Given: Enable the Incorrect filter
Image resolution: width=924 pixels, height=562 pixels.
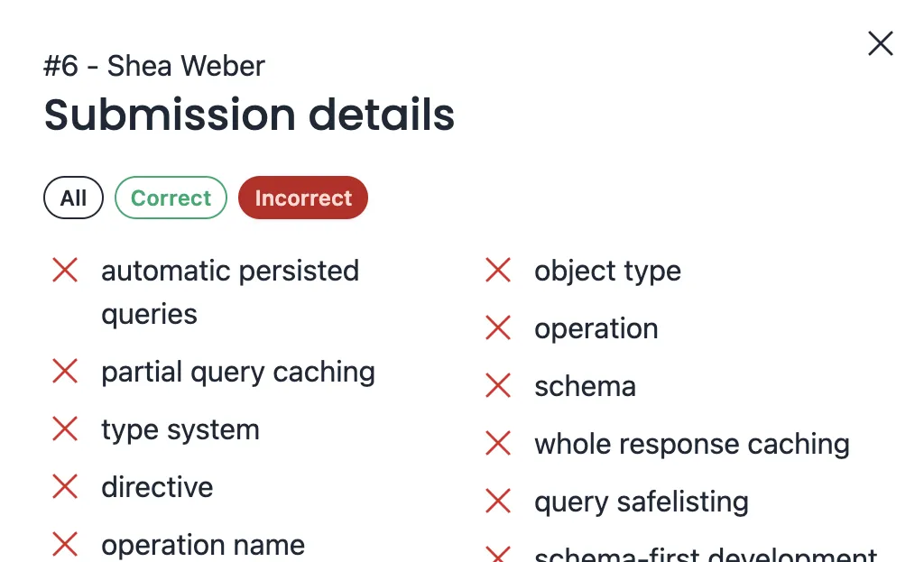Looking at the screenshot, I should tap(302, 198).
